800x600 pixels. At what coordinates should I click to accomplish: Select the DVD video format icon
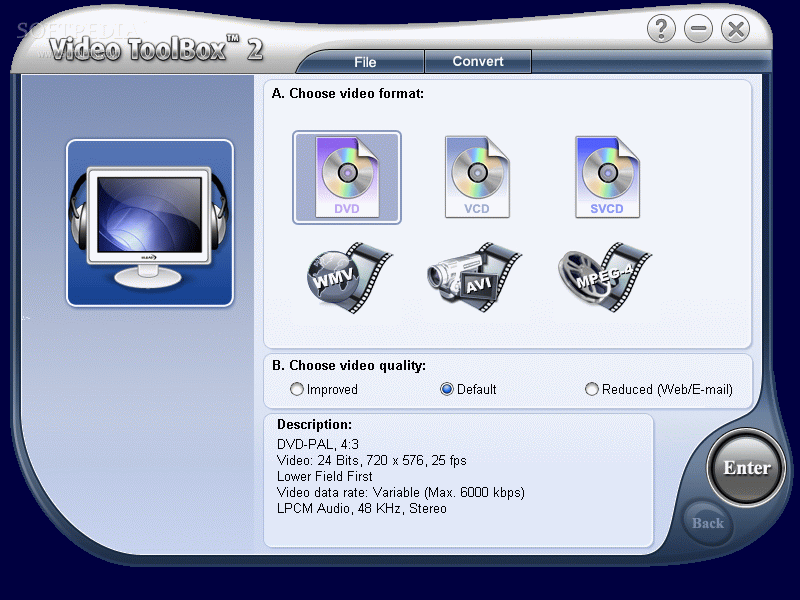tap(347, 177)
